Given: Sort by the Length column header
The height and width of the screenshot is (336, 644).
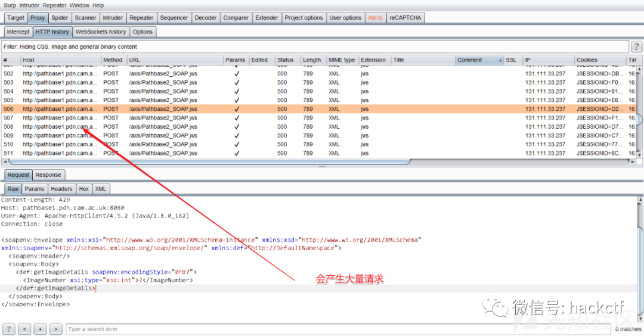Looking at the screenshot, I should coord(314,60).
